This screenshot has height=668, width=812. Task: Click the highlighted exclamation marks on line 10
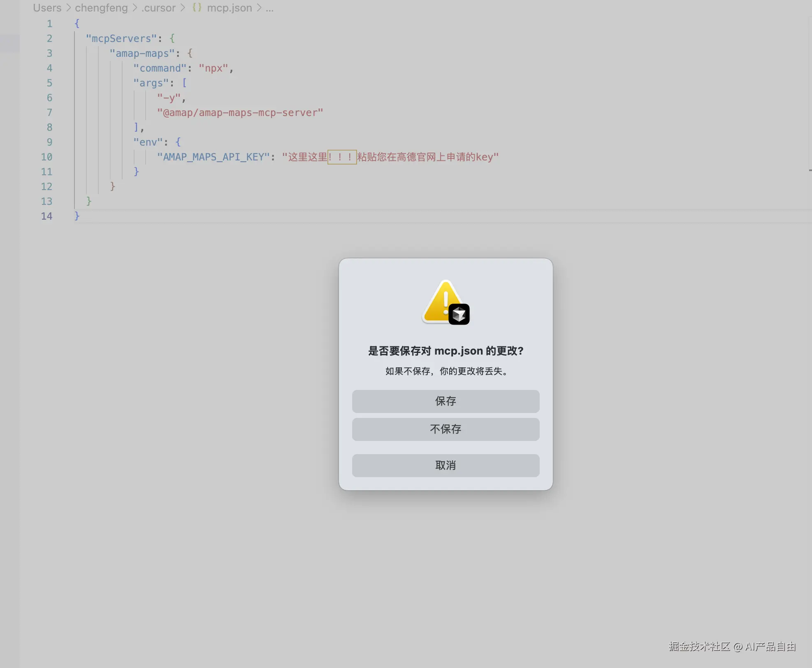click(x=342, y=157)
